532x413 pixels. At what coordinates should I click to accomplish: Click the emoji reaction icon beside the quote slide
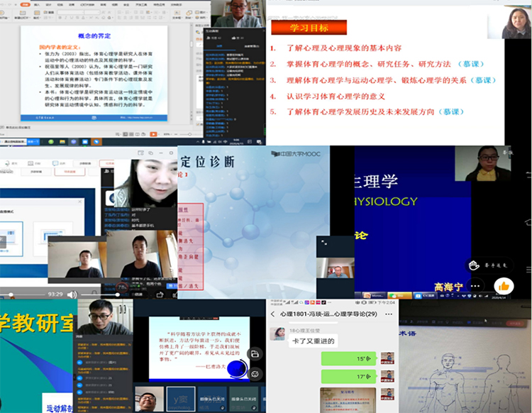255,373
